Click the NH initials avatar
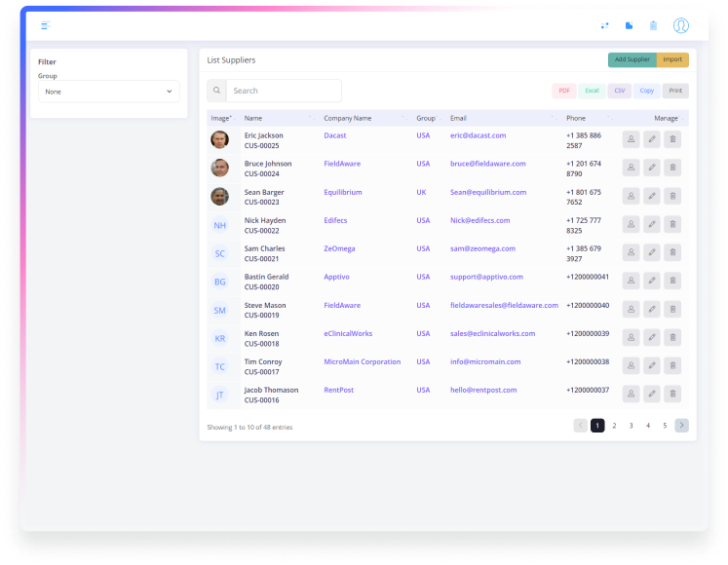Viewport: 728px width, 565px height. click(x=219, y=226)
